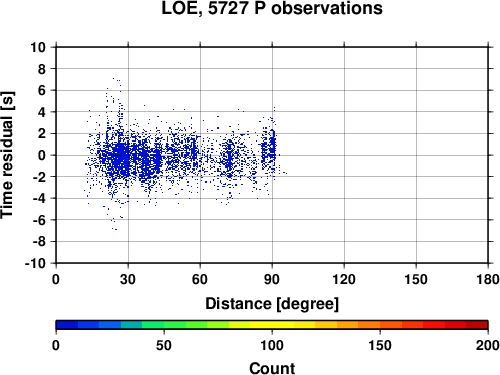Image resolution: width=500 pixels, height=375 pixels.
Task: Click the plot title 'LOE, 5727 P observations'
Action: (x=272, y=8)
